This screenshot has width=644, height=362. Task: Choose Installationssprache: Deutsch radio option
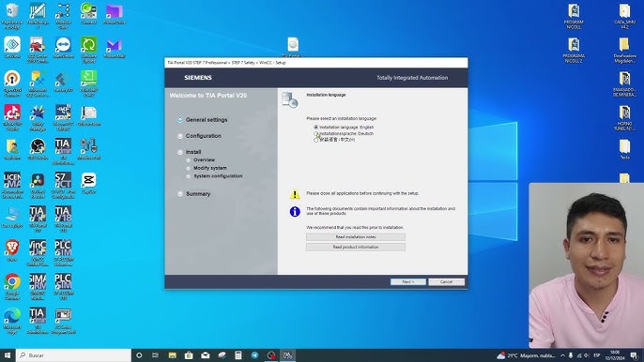click(x=315, y=133)
